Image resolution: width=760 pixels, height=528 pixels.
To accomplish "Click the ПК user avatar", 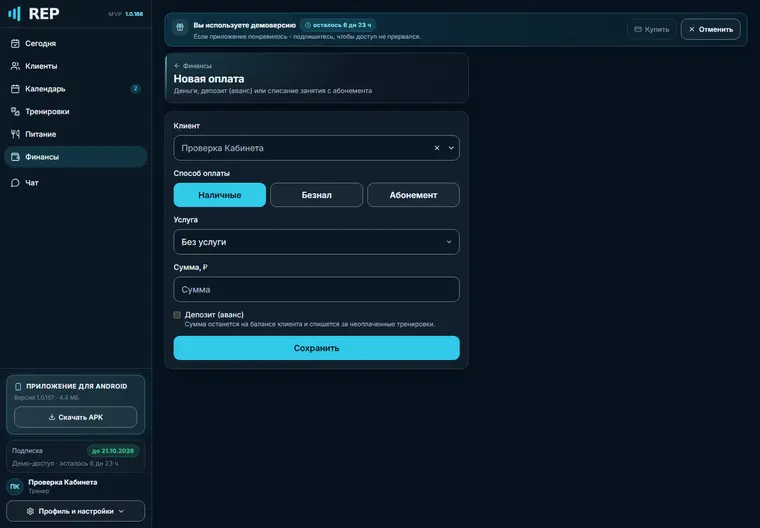I will [15, 486].
